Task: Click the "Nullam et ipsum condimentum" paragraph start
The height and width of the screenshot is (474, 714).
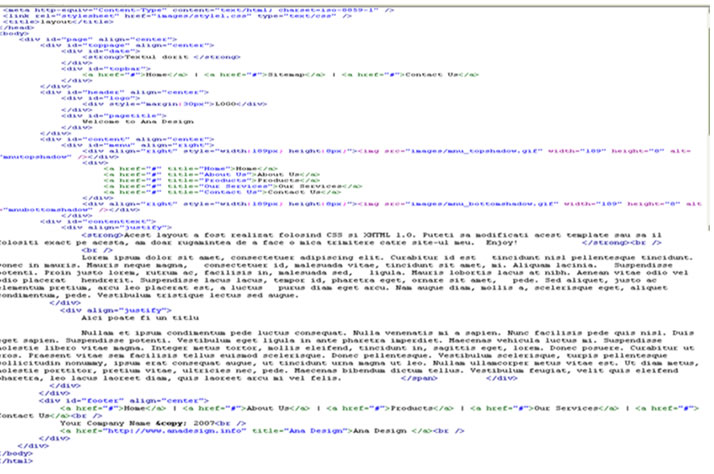Action: click(153, 333)
